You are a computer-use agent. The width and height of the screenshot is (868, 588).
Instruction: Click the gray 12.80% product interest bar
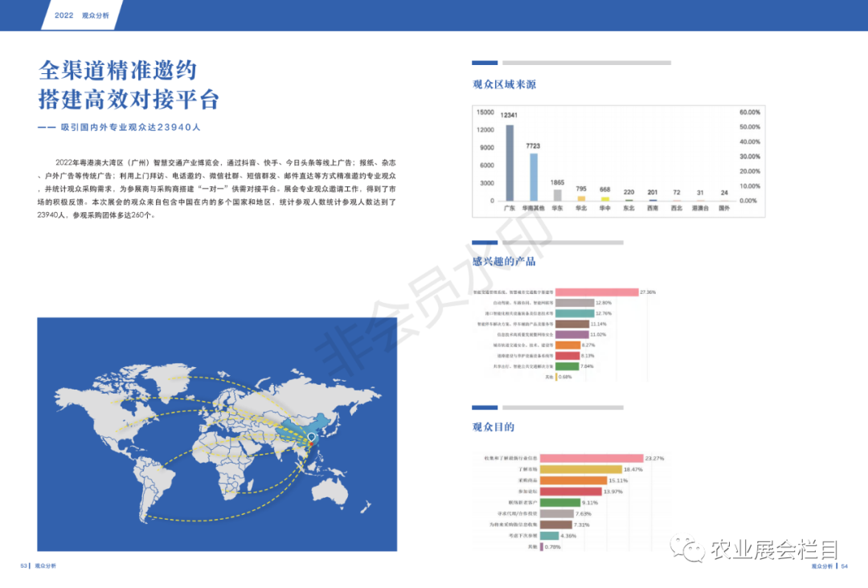click(575, 303)
